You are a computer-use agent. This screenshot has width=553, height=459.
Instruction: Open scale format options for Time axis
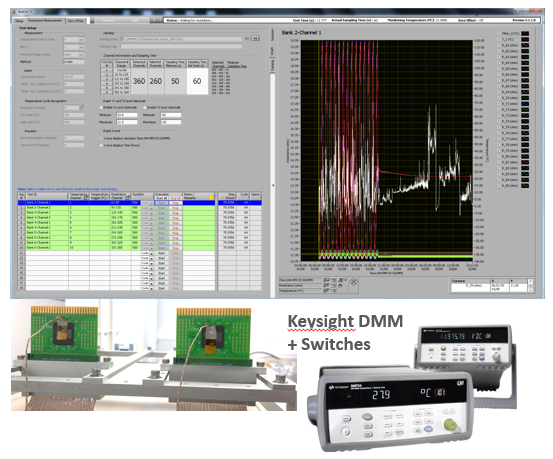click(x=333, y=280)
